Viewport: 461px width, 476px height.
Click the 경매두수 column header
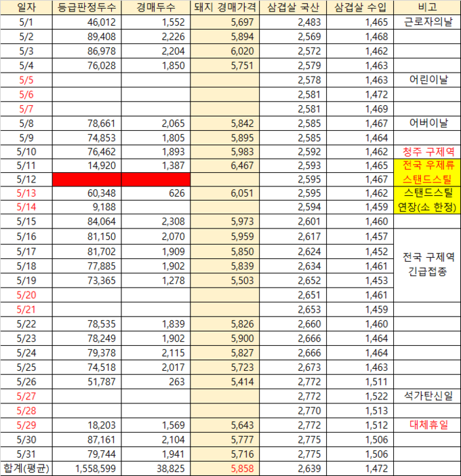pos(156,7)
